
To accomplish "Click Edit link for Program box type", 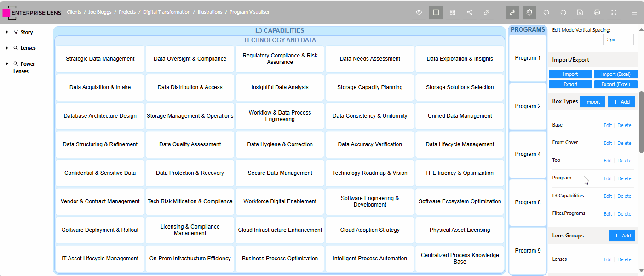I will (x=608, y=178).
